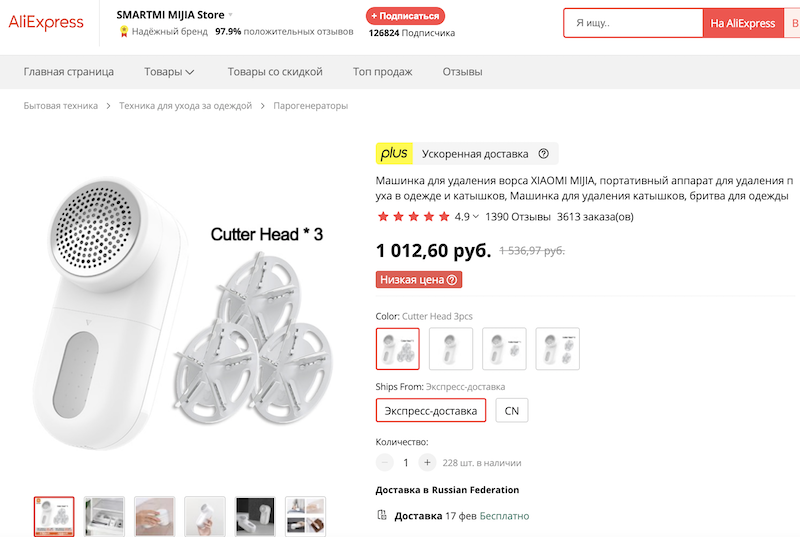Decrease quantity with the minus button
800x537 pixels.
[x=385, y=463]
